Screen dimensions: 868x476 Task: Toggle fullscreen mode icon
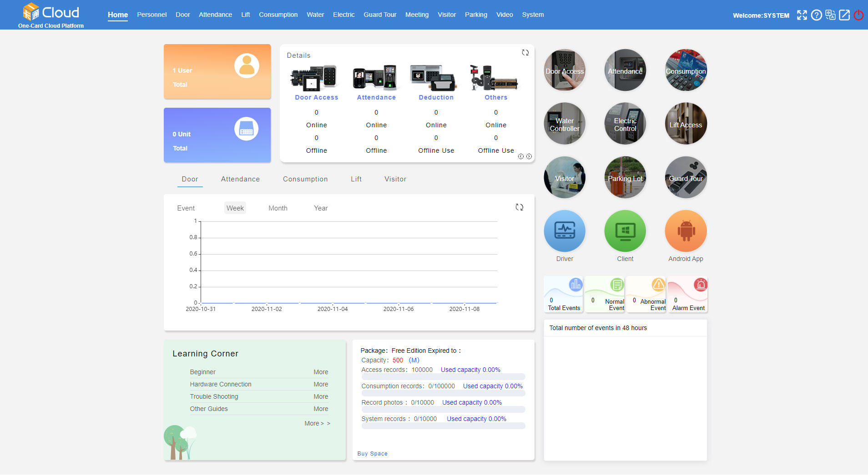point(802,15)
